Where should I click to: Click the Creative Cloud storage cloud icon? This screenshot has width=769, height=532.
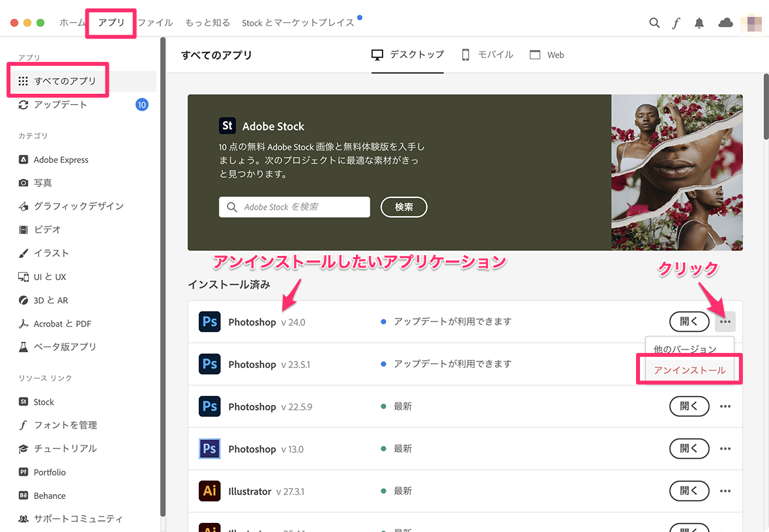click(725, 22)
